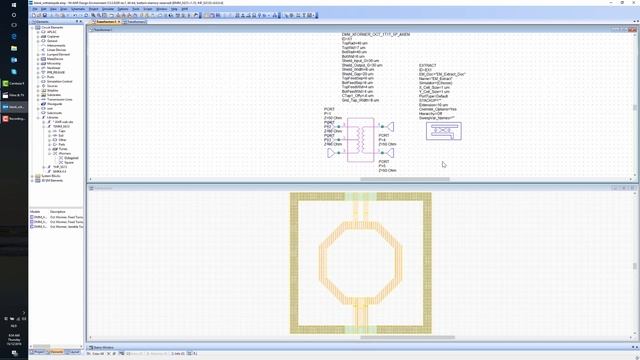The height and width of the screenshot is (360, 640).
Task: Expand the Caps library node
Action: pos(49,131)
